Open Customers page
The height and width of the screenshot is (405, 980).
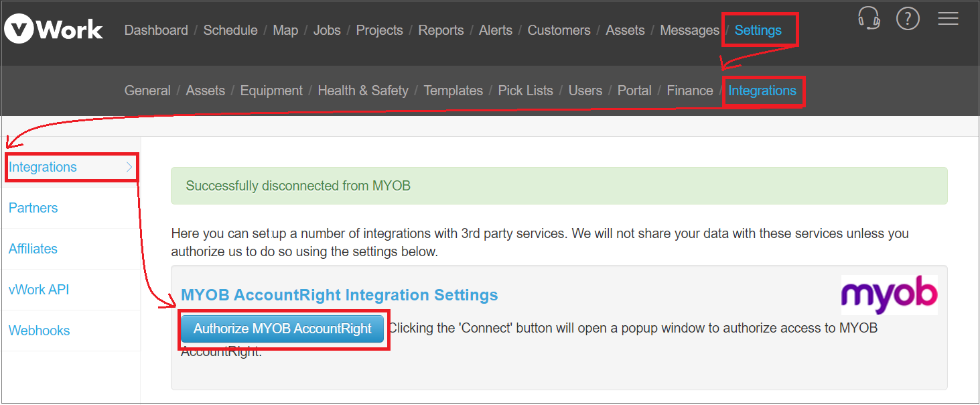tap(559, 30)
